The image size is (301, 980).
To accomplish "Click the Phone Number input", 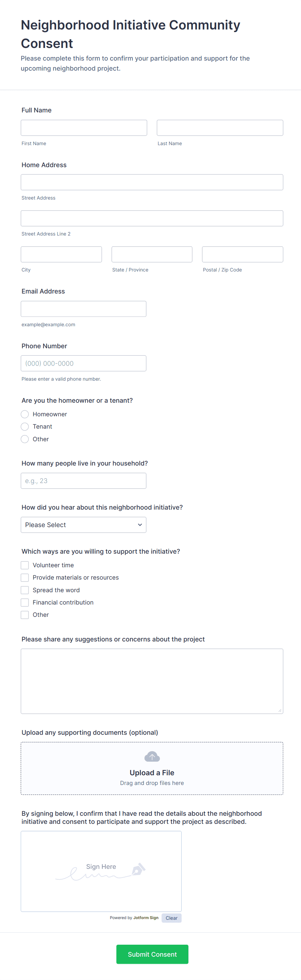I will pos(84,363).
